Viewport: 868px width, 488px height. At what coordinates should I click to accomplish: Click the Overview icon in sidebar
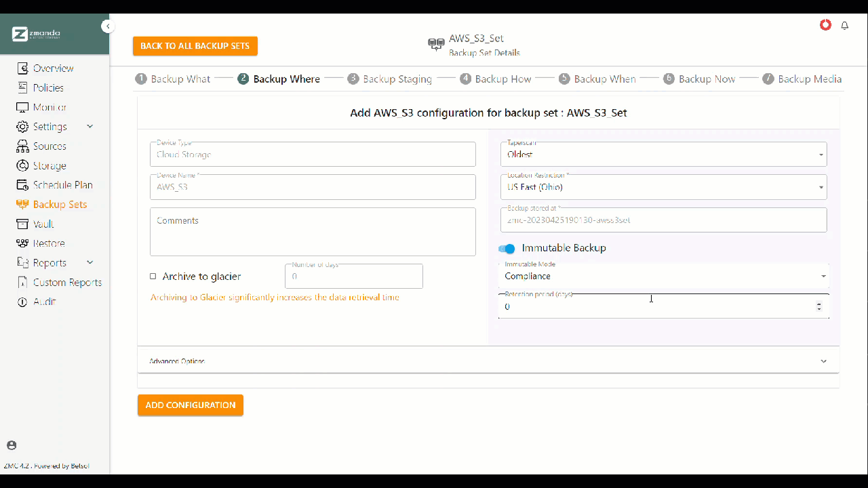pyautogui.click(x=22, y=68)
